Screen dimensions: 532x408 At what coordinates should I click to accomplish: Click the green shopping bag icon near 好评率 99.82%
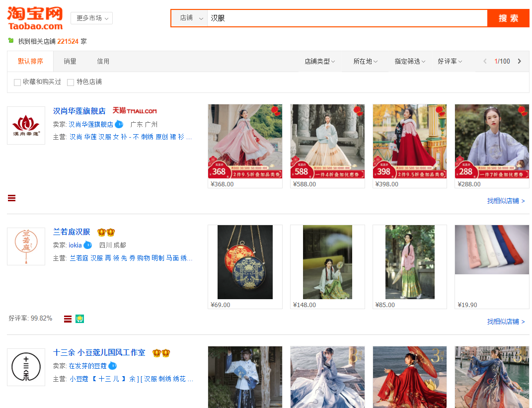pos(79,319)
